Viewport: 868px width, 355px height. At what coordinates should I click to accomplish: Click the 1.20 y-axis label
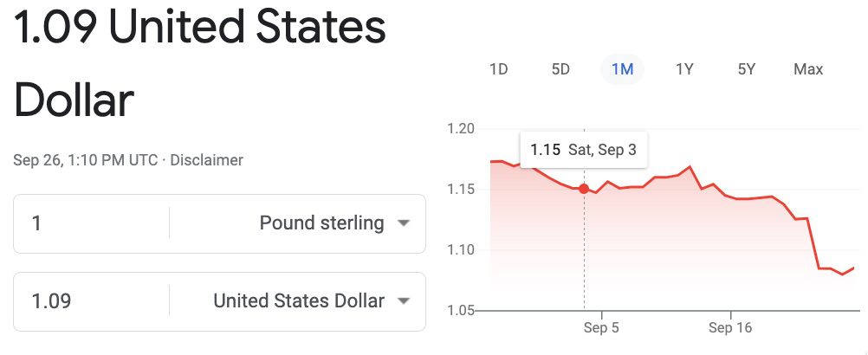(x=461, y=129)
